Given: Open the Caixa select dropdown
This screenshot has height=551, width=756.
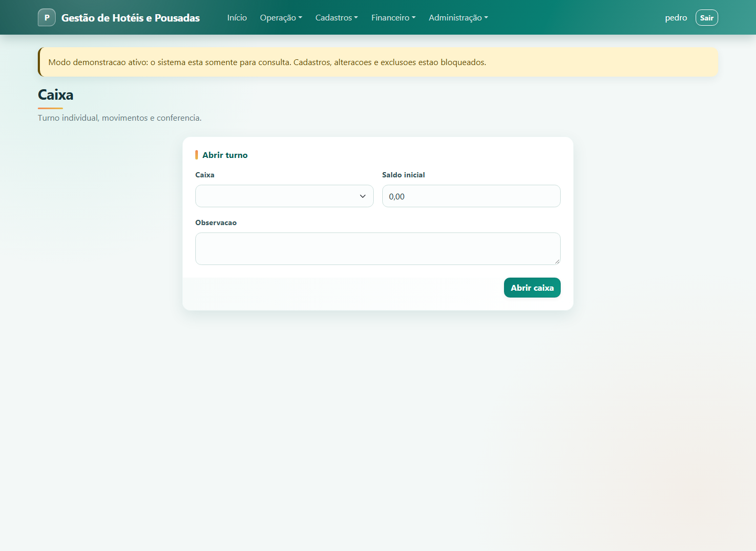Looking at the screenshot, I should (285, 196).
